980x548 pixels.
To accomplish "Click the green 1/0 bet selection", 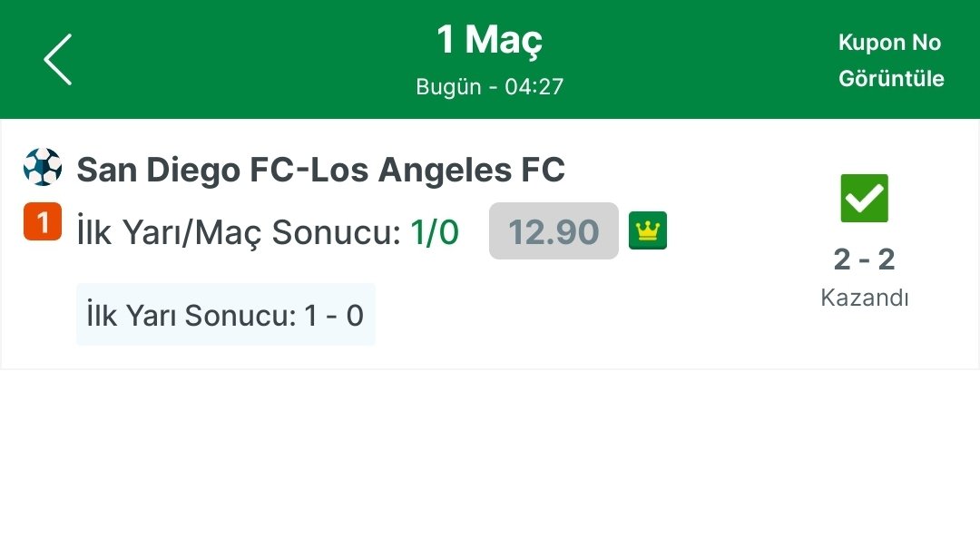I will 435,232.
